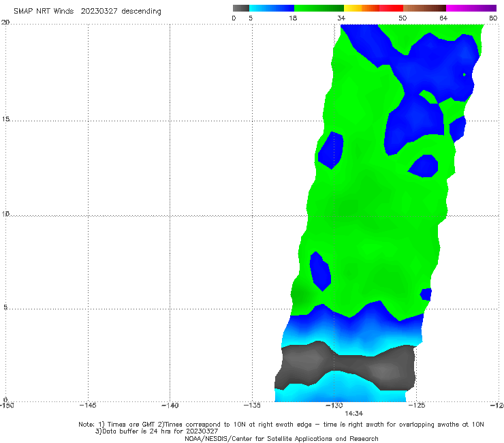Click longitude label -135
The height and width of the screenshot is (443, 504).
[252, 406]
